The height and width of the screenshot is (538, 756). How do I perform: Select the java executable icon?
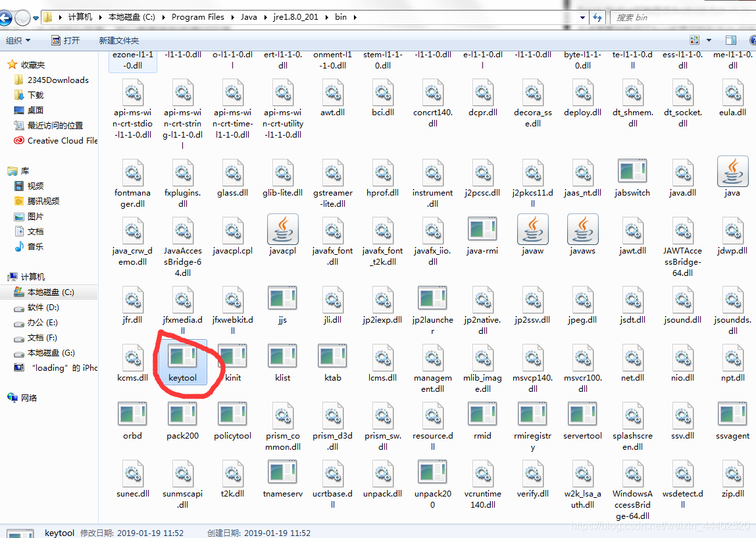732,171
